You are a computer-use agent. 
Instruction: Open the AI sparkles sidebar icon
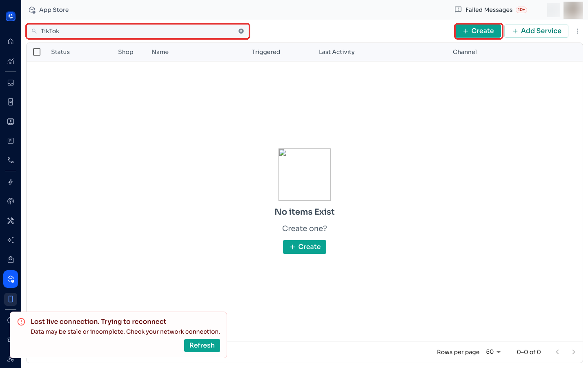pos(11,240)
